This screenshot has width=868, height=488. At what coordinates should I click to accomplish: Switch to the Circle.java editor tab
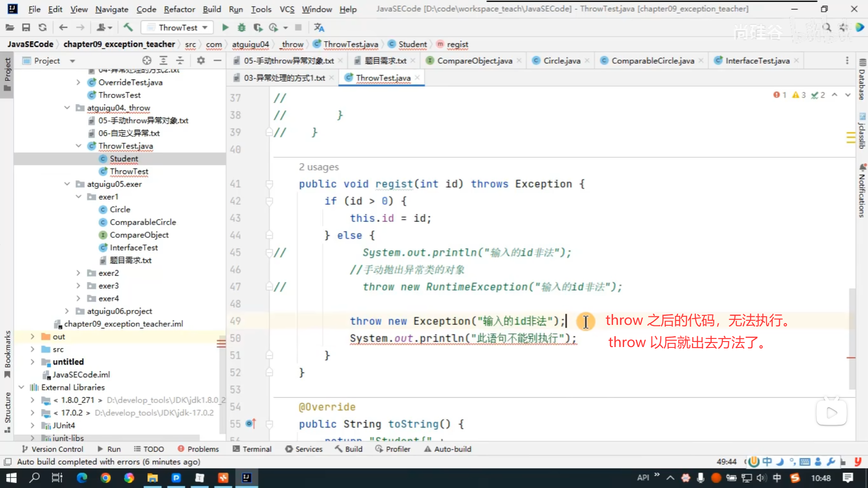pos(561,61)
